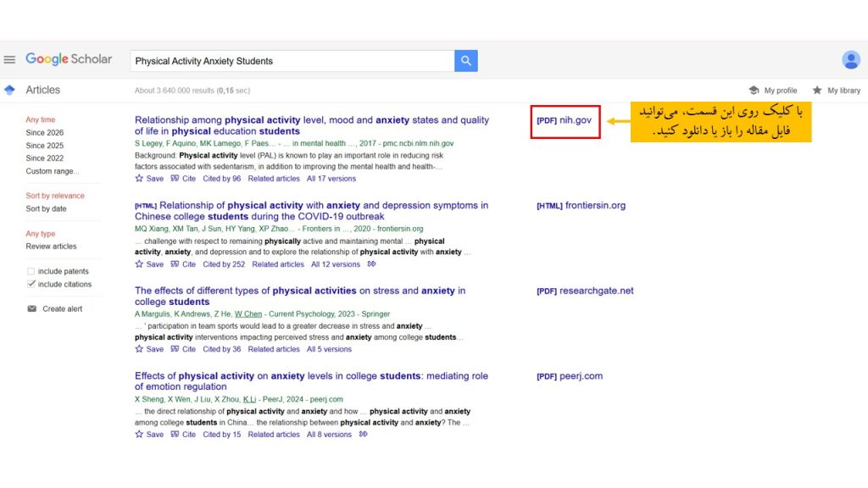Open All 17 versions
868x488 pixels.
(331, 178)
